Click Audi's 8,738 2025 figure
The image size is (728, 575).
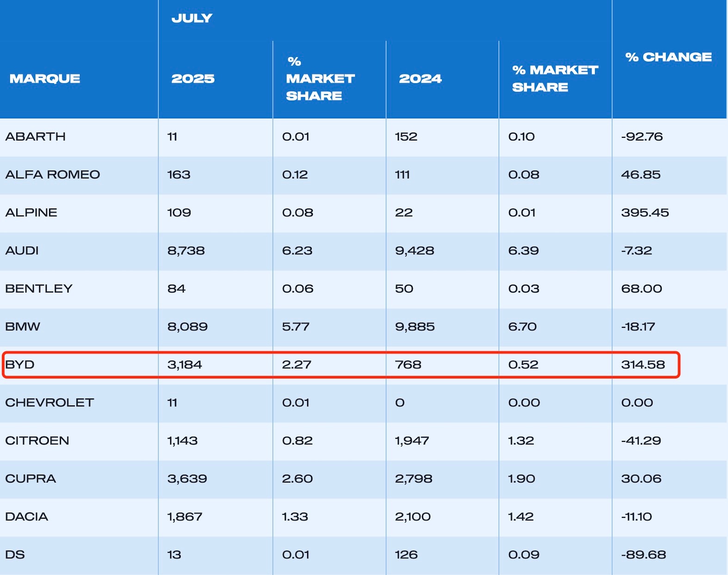click(x=186, y=251)
